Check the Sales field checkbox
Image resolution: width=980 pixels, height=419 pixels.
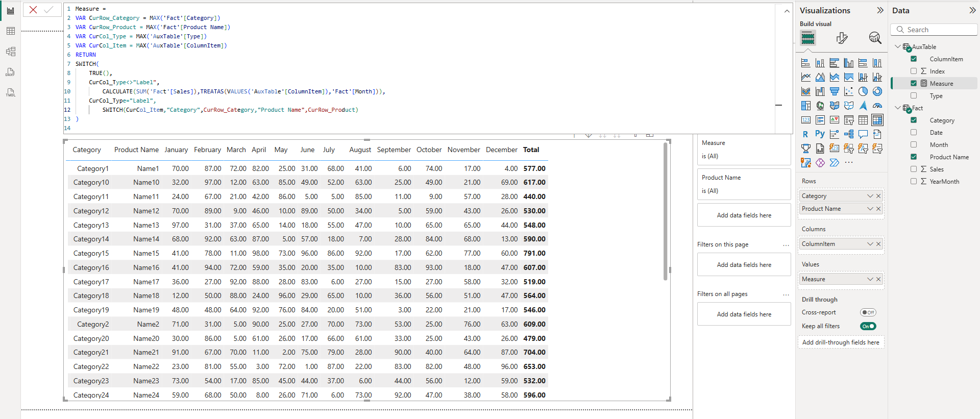click(914, 169)
